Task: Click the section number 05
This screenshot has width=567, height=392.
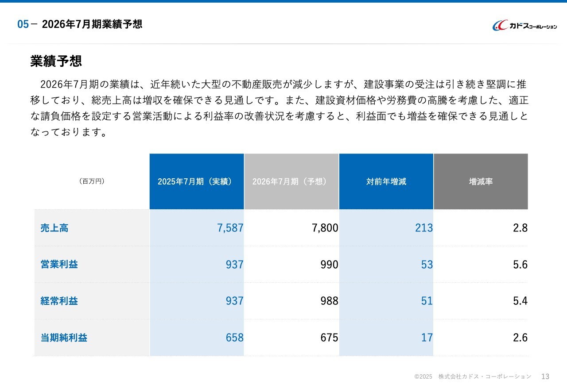Action: [x=23, y=24]
